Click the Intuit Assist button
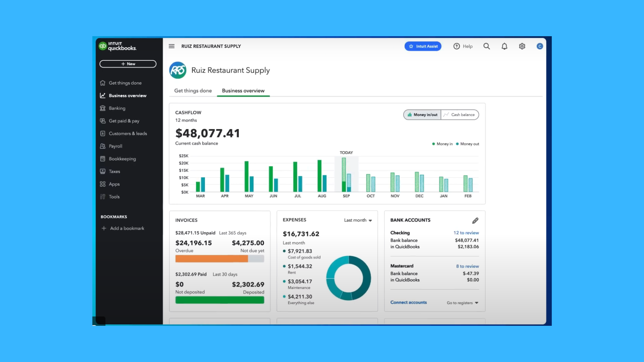Viewport: 644px width, 362px height. pyautogui.click(x=423, y=46)
